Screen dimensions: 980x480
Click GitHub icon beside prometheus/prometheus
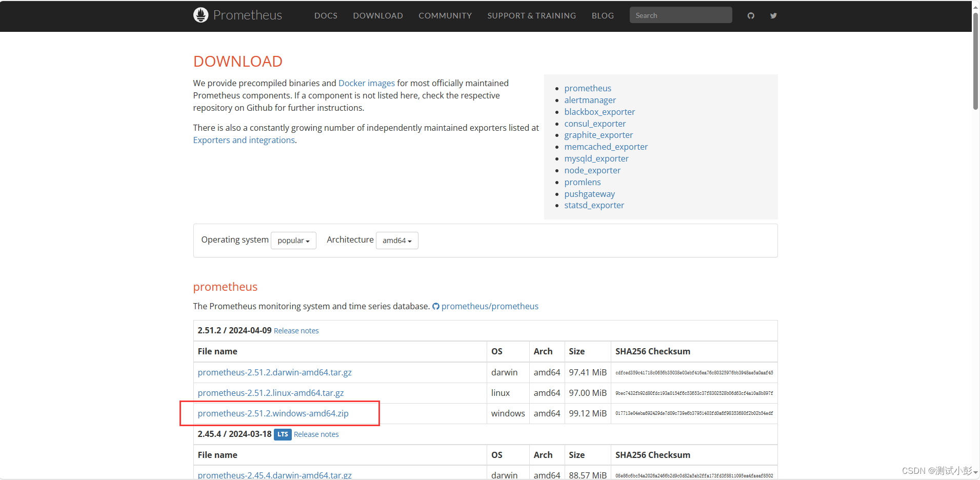click(x=436, y=307)
